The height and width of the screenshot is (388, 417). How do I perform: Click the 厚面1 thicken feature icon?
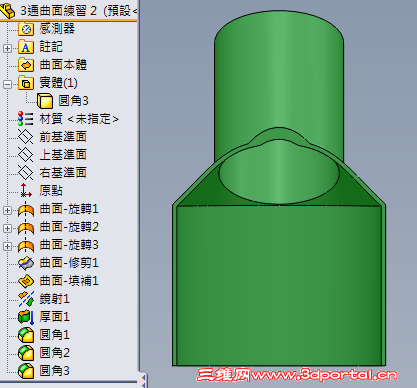pos(26,317)
